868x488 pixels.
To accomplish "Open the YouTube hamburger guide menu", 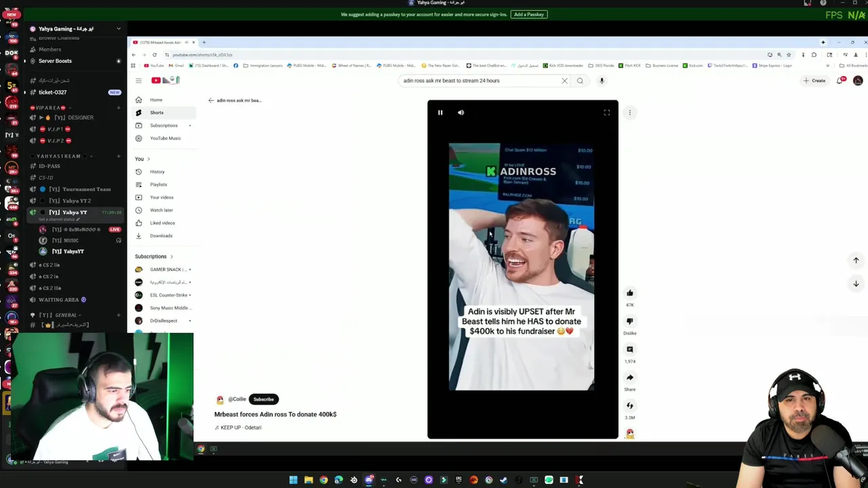I will pos(138,81).
